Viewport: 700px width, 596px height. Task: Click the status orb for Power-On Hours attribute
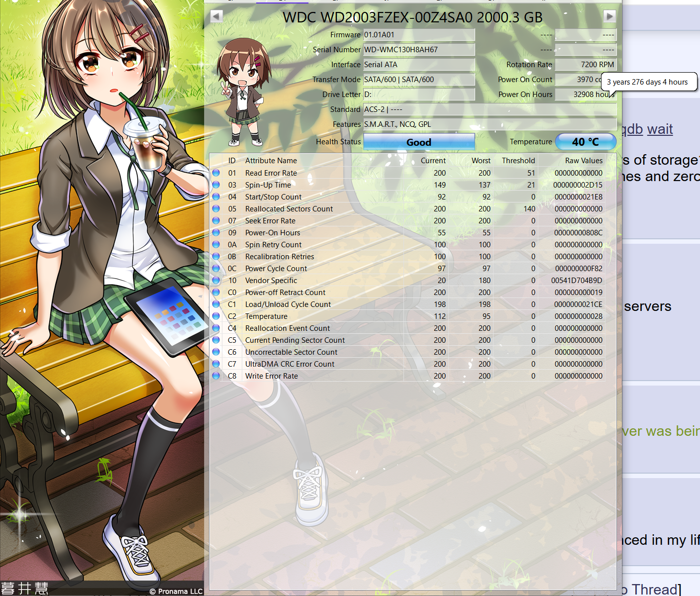coord(216,232)
